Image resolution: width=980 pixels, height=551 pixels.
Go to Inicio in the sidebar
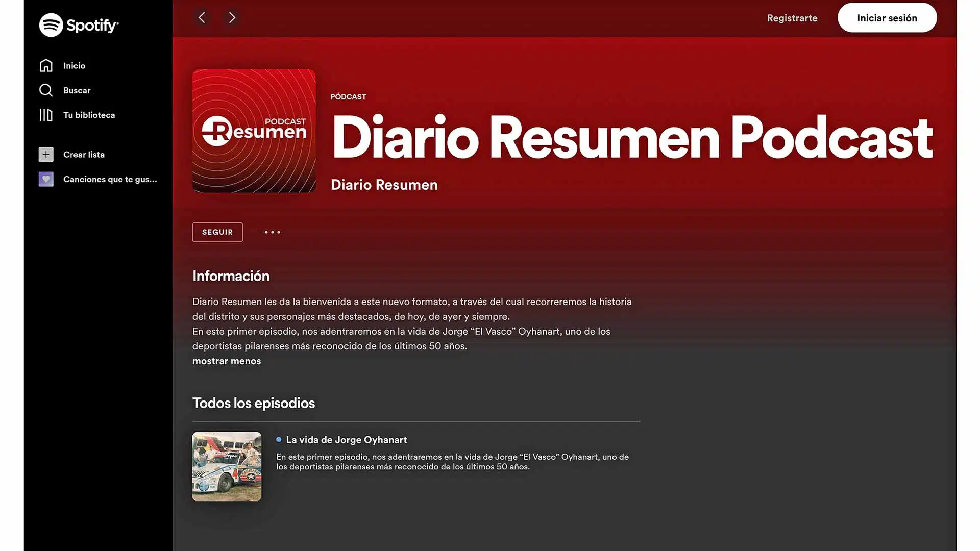pyautogui.click(x=75, y=65)
